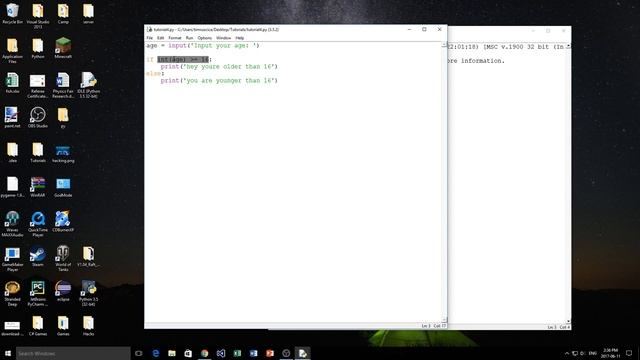Minimize the IDLE editor window

(409, 29)
